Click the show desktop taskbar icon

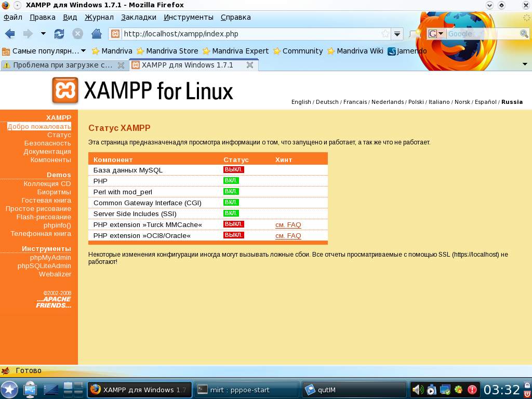[51, 390]
